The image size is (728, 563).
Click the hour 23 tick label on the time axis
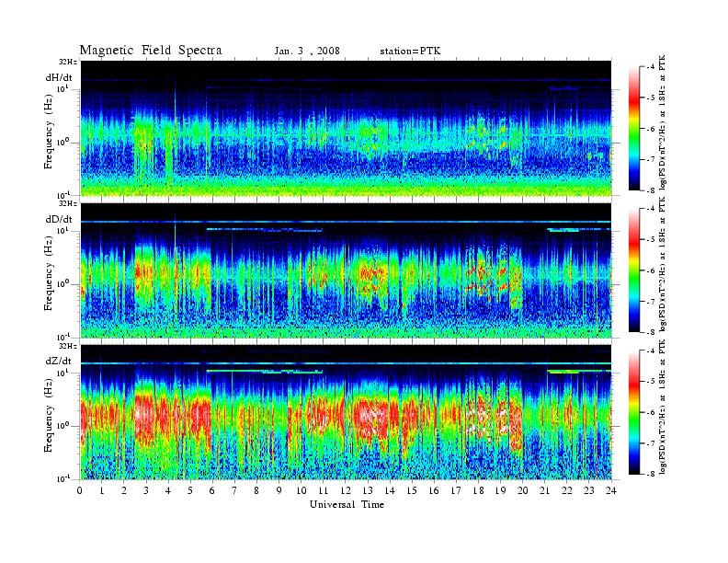pos(589,490)
